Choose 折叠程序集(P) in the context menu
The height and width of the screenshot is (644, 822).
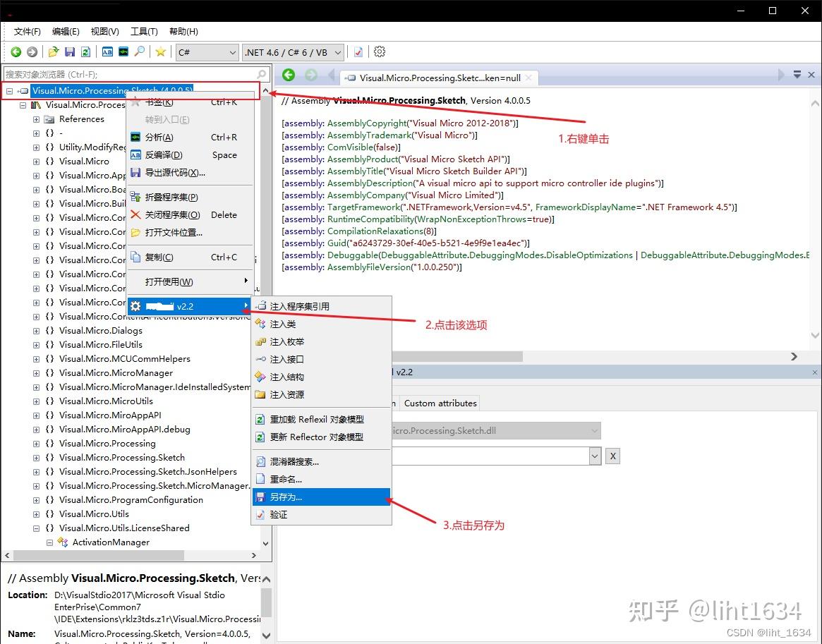point(190,198)
